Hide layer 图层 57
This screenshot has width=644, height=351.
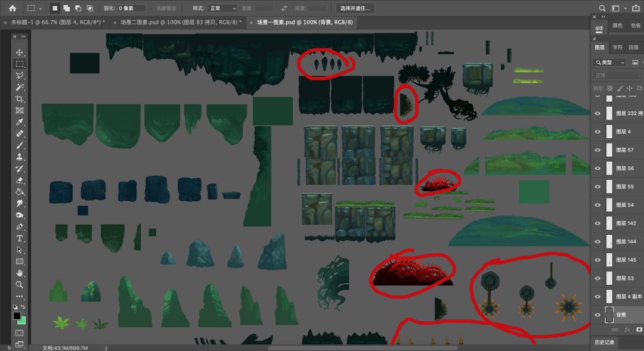pos(597,150)
